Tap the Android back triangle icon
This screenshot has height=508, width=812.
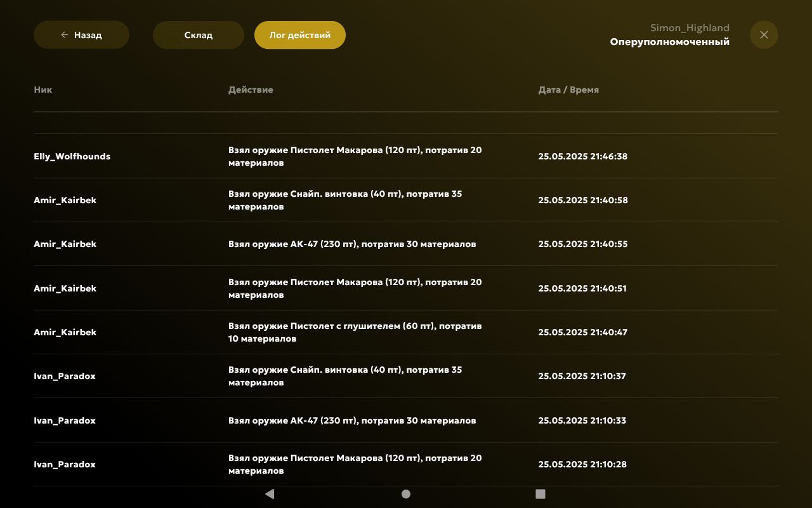coord(270,494)
